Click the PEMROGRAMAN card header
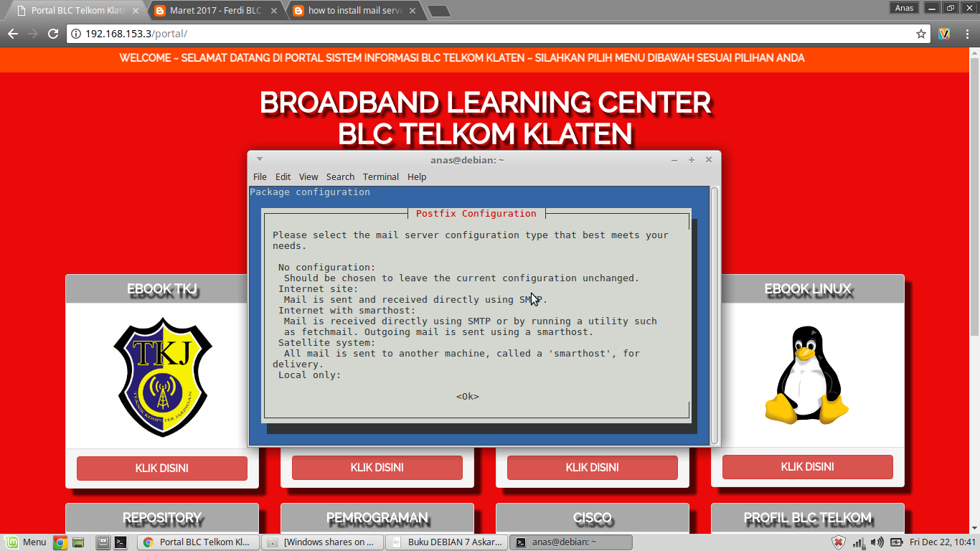980x551 pixels. 377,518
